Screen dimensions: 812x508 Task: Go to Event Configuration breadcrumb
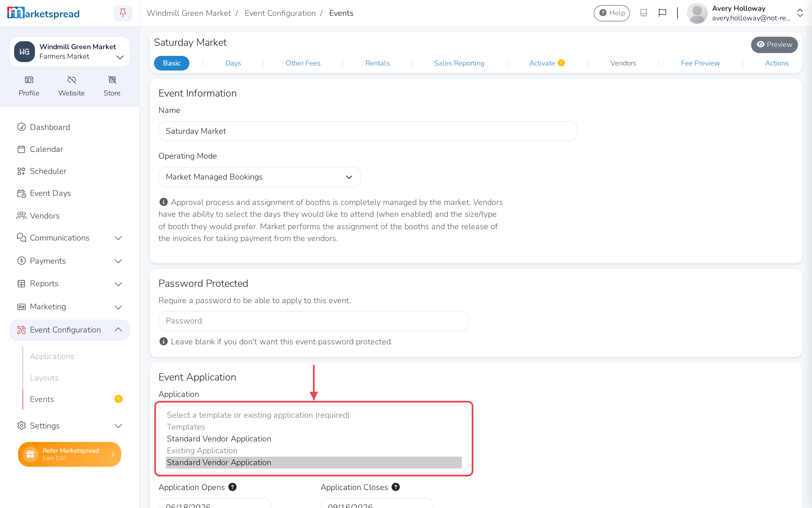(x=280, y=13)
